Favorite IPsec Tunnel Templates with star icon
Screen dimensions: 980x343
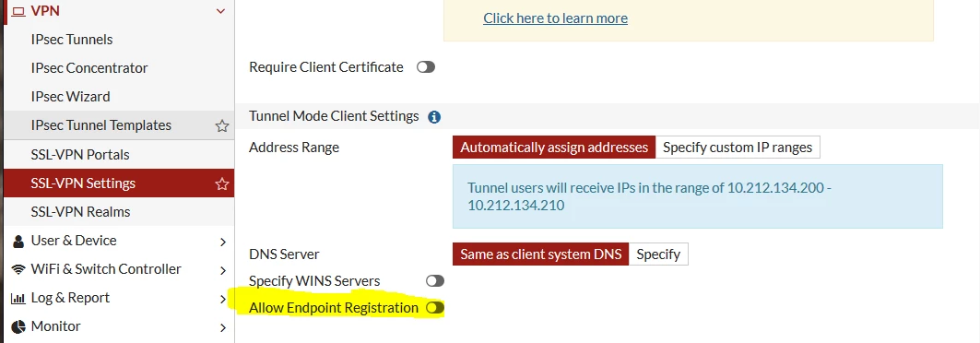click(222, 126)
